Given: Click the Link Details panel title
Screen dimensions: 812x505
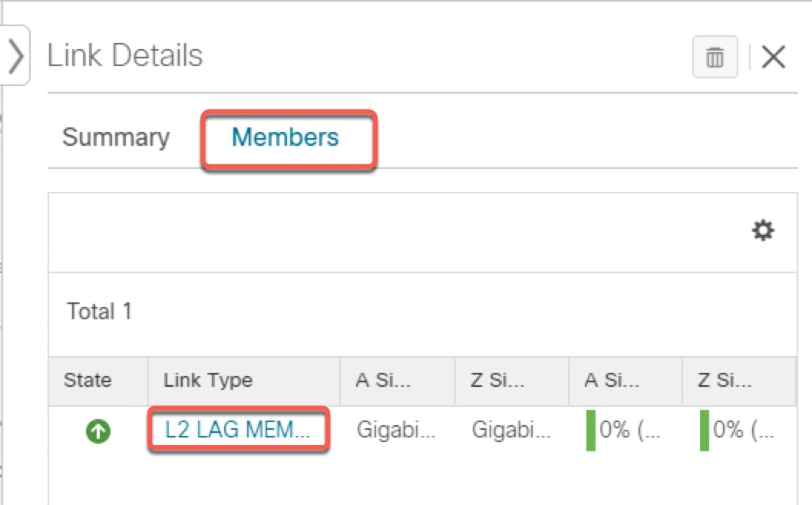Looking at the screenshot, I should (125, 56).
